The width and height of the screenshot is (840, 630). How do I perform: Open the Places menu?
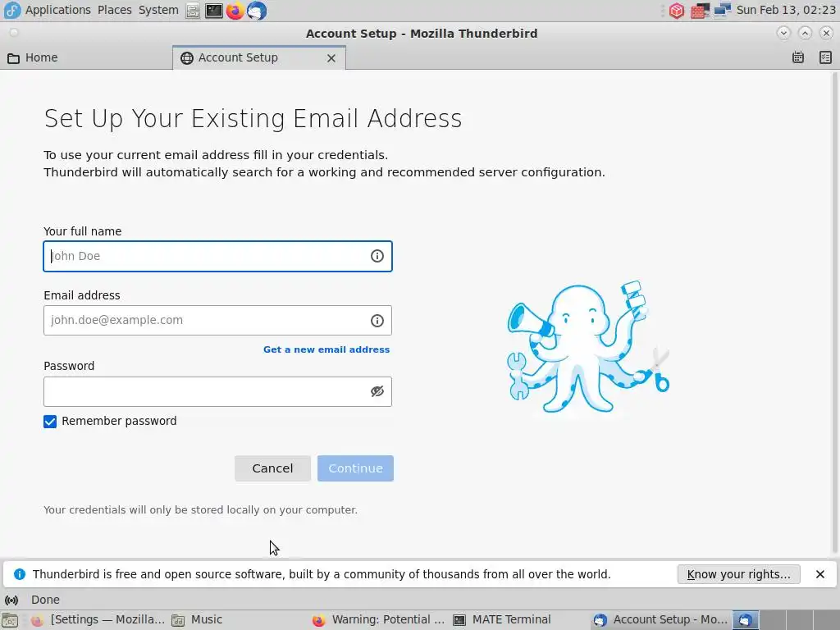point(115,10)
